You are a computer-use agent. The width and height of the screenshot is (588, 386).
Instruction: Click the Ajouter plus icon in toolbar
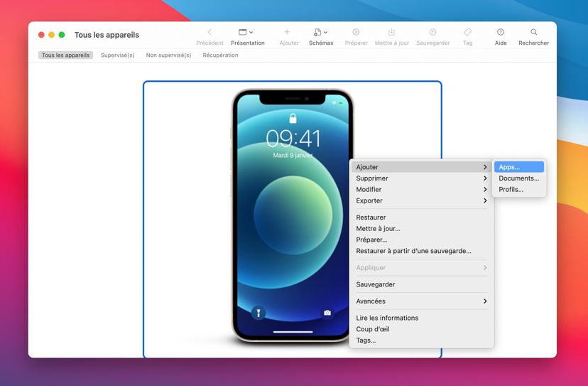287,32
